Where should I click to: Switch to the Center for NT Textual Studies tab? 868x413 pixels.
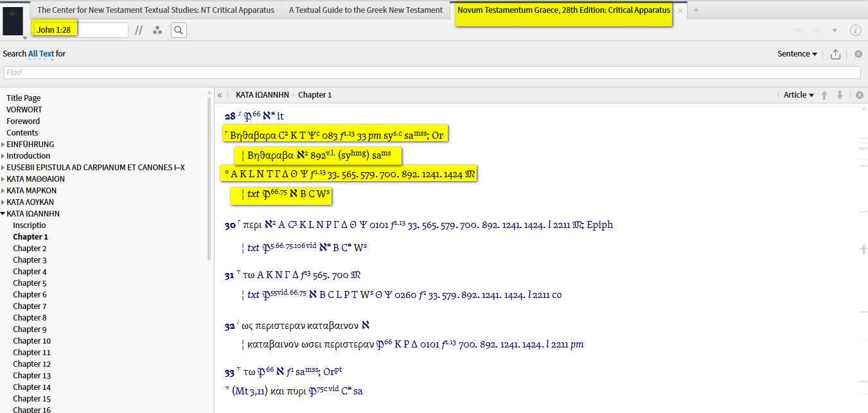(x=155, y=10)
